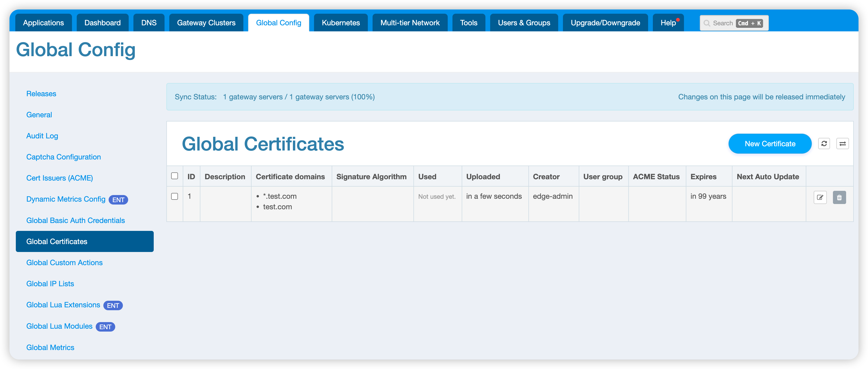Click ENT badge beside Global Lua Modules
The height and width of the screenshot is (369, 868).
(105, 327)
